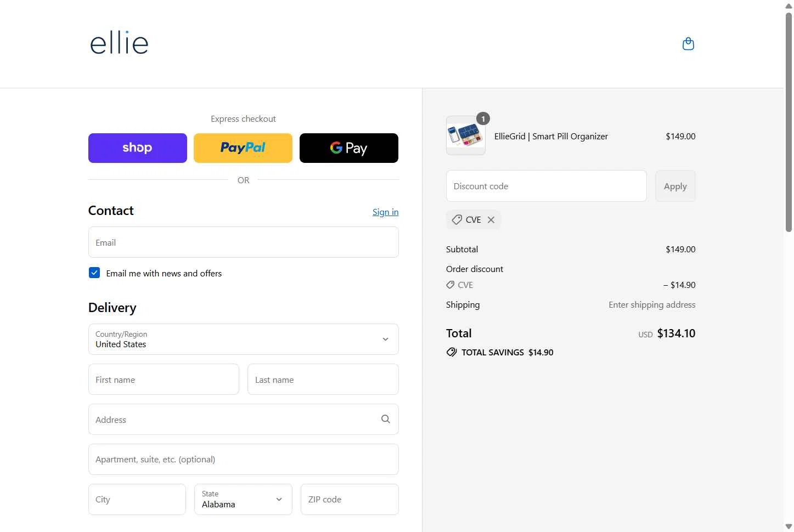Screen dimensions: 794x532
Task: Click the "Enter shipping address" text
Action: coord(652,304)
